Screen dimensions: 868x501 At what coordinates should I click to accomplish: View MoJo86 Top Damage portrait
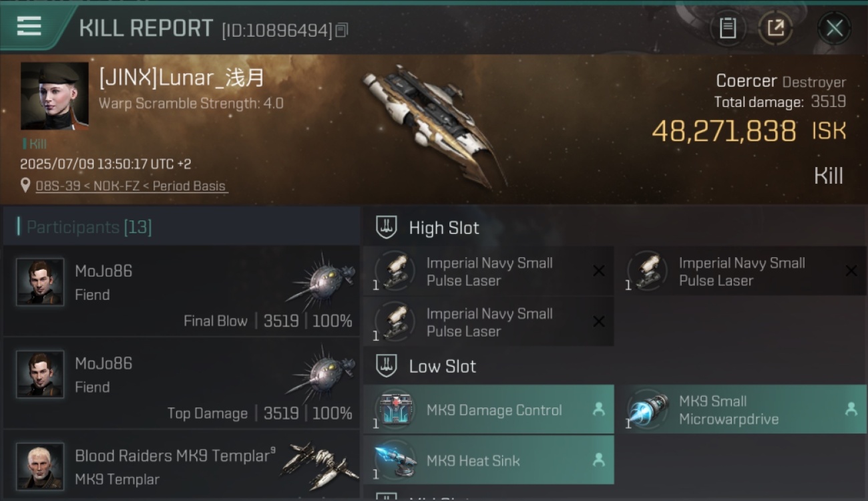[x=40, y=374]
